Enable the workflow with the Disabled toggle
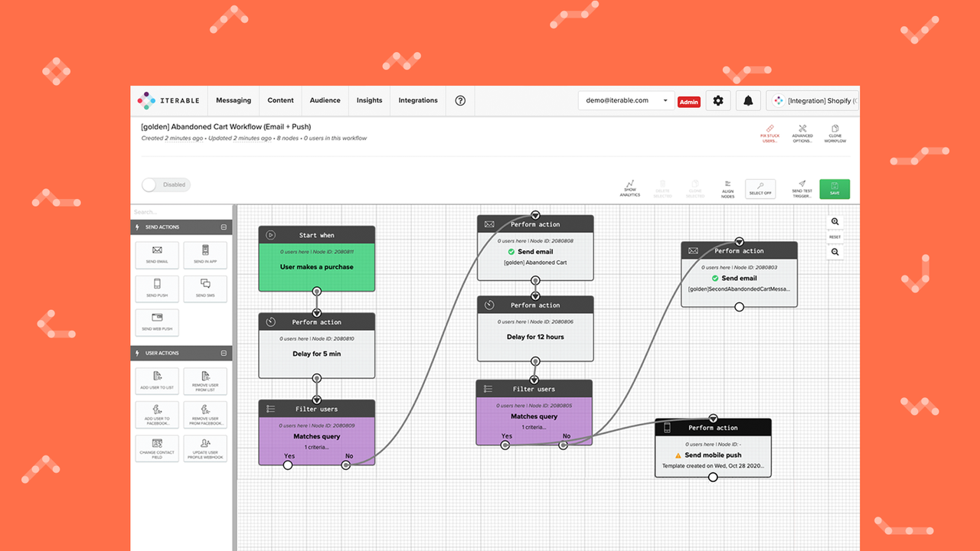This screenshot has height=551, width=980. coord(165,184)
